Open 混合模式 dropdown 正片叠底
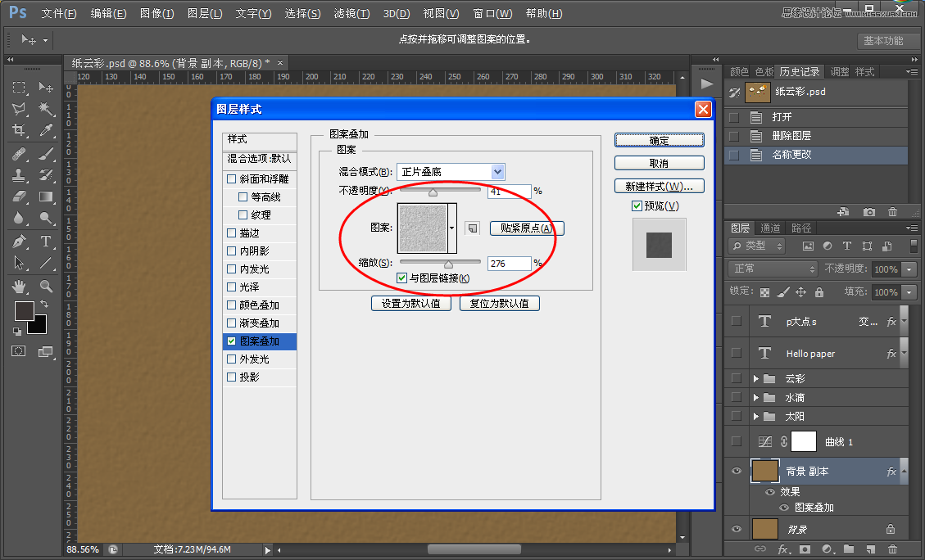Viewport: 925px width, 560px height. click(451, 172)
